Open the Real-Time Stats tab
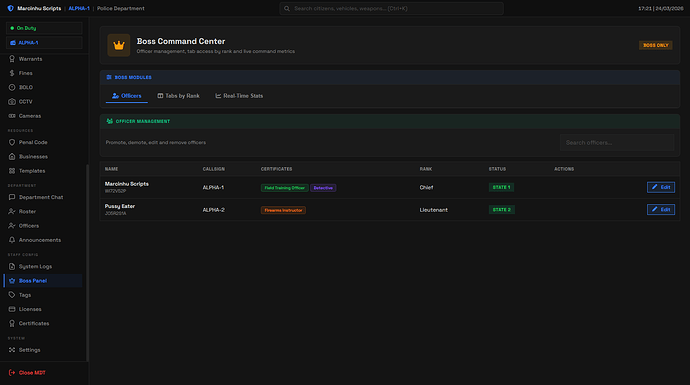 (x=239, y=96)
